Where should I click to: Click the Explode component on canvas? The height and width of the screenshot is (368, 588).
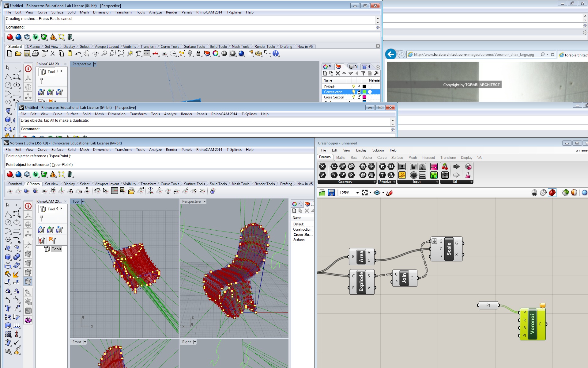click(361, 282)
